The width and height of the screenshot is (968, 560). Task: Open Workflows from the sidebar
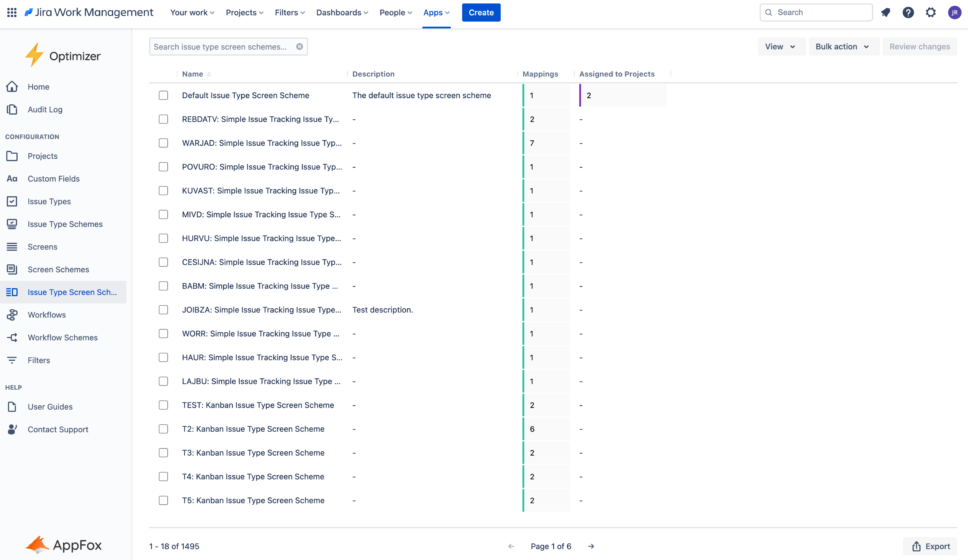tap(46, 314)
